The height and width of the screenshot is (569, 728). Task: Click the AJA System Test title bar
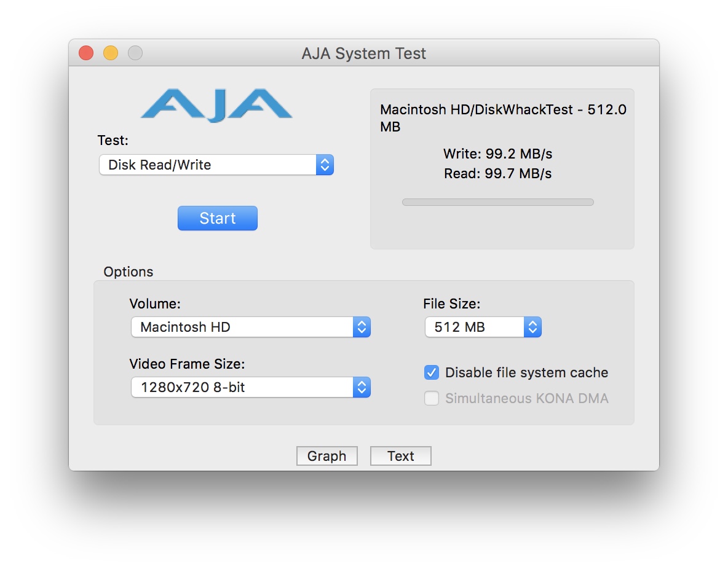(x=364, y=53)
